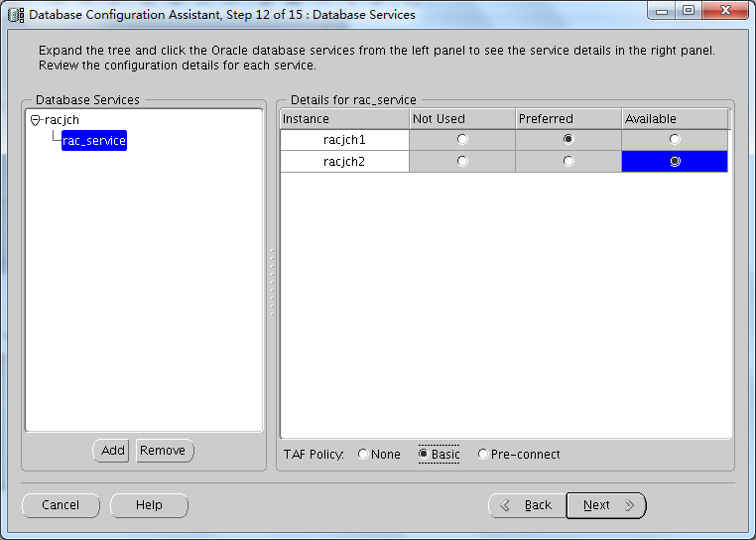Set racjch1 to Preferred
Screen dimensions: 756x540
coord(568,139)
